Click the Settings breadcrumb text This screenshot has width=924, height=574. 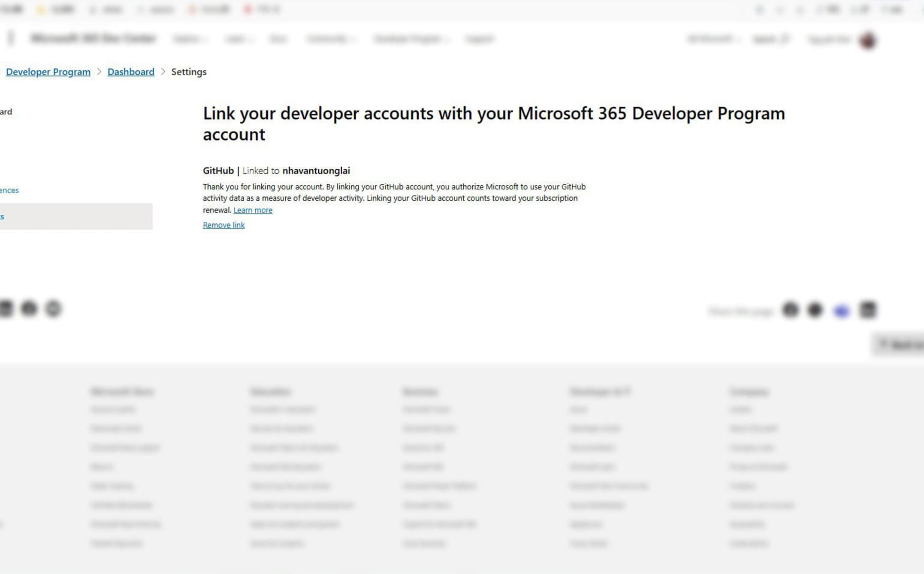tap(189, 72)
